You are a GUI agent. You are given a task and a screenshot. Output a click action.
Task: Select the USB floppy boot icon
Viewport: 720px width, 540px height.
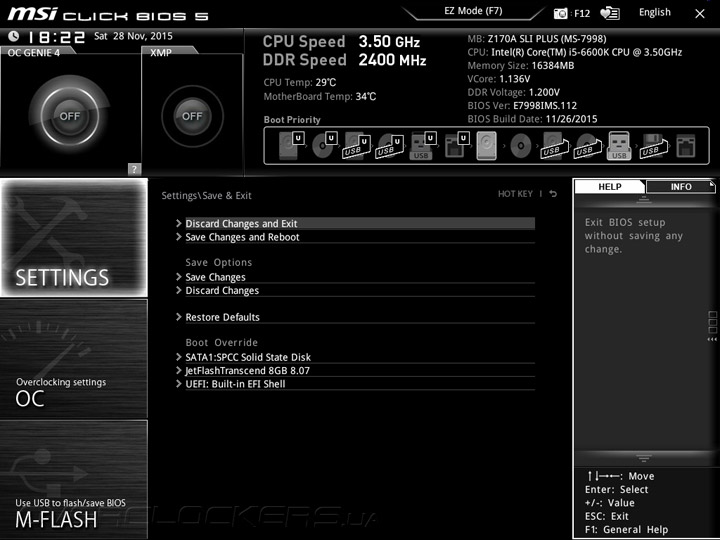click(654, 146)
